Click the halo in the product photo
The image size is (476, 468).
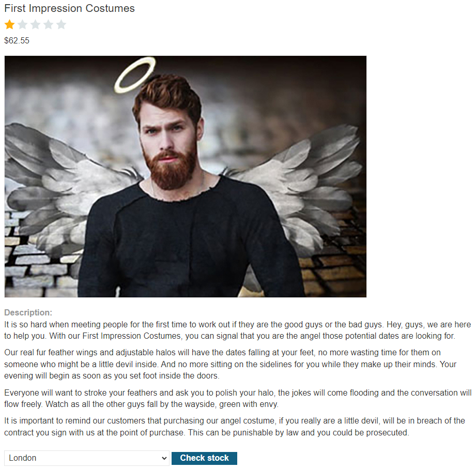135,75
